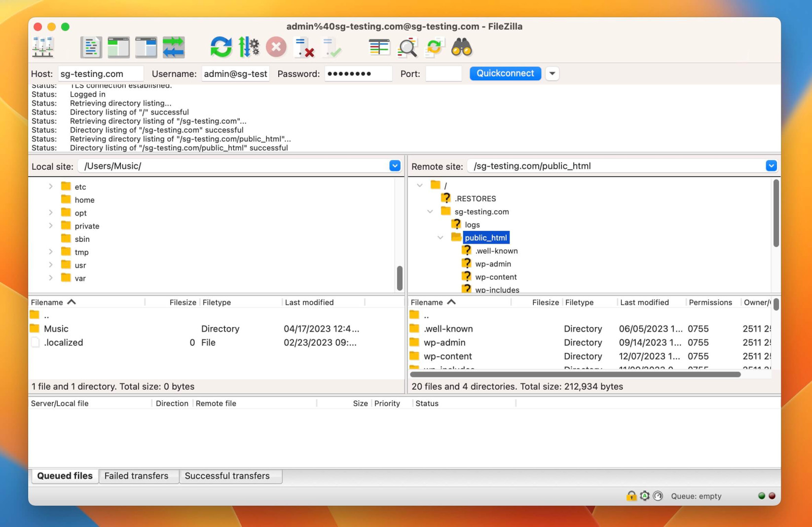Click the Username input field
The height and width of the screenshot is (527, 812).
[235, 74]
